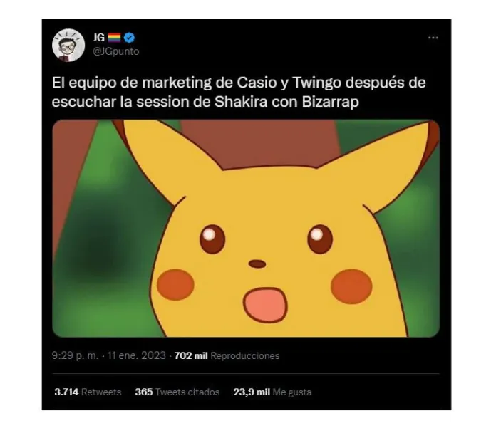Click the rainbow flag emoji beside JG
Image resolution: width=496 pixels, height=448 pixels.
[114, 38]
